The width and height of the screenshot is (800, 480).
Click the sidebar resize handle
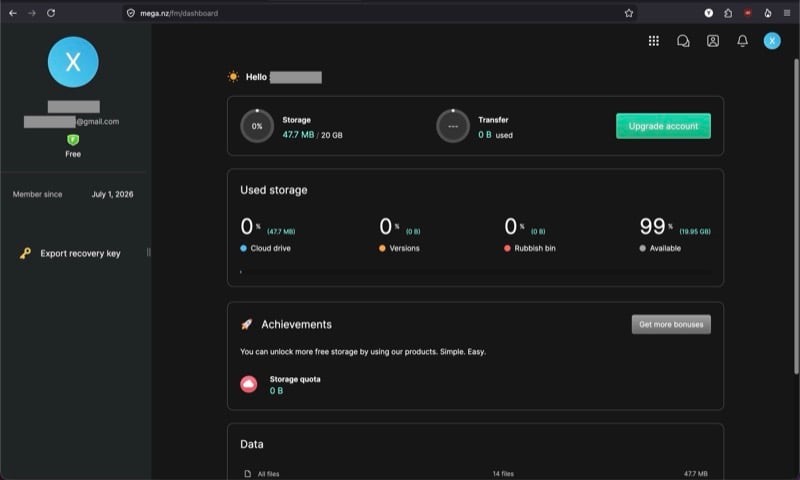point(148,252)
